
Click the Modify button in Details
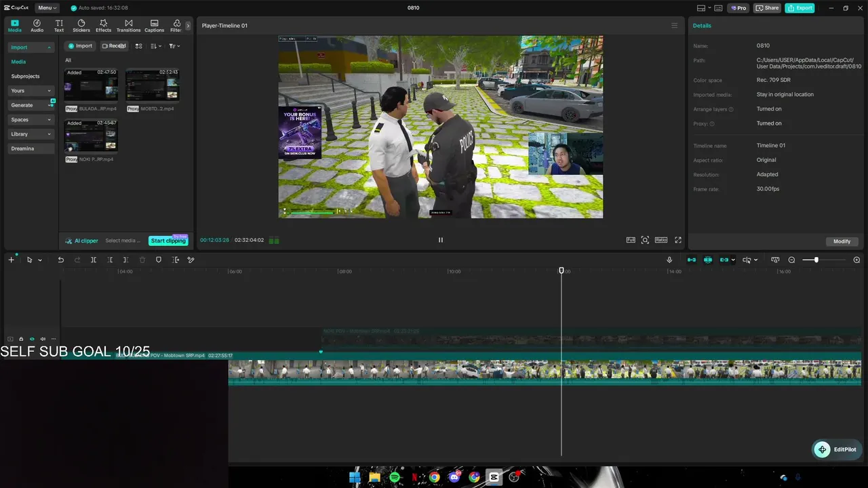point(842,241)
